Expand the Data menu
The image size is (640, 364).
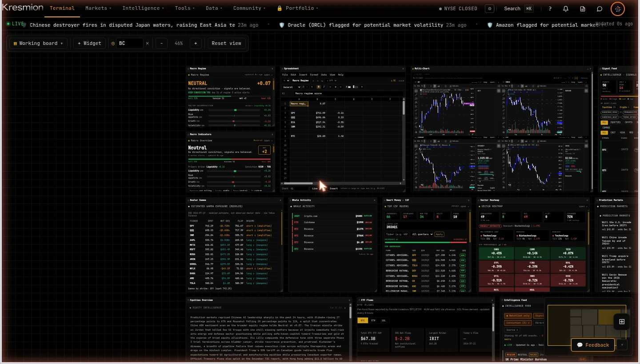click(214, 8)
